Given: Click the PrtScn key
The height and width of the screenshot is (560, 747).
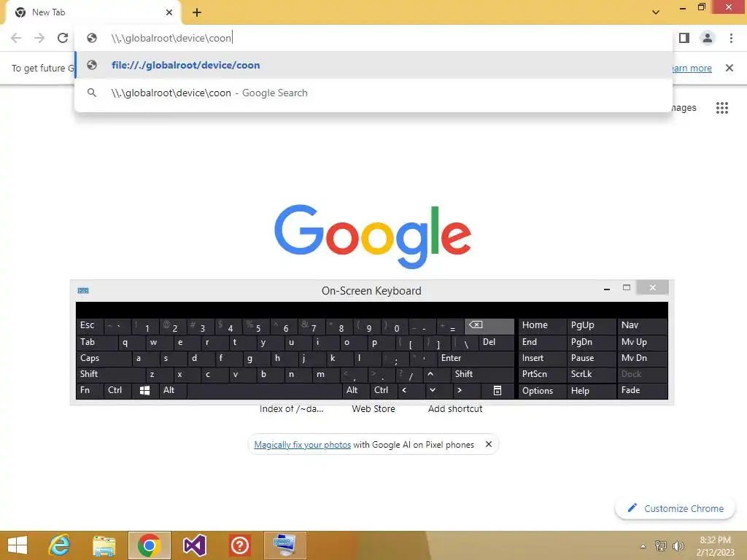Looking at the screenshot, I should pos(542,374).
